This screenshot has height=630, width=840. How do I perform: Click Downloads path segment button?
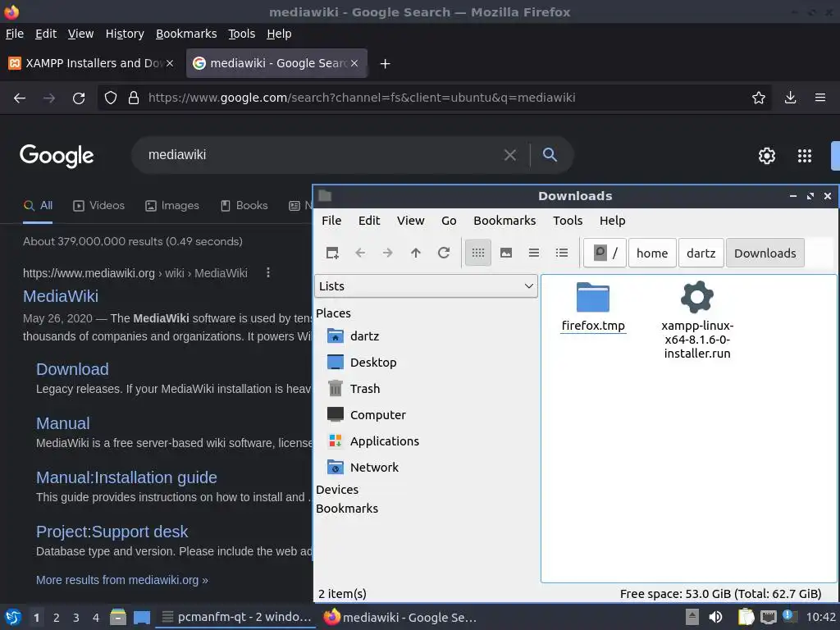[x=765, y=253]
